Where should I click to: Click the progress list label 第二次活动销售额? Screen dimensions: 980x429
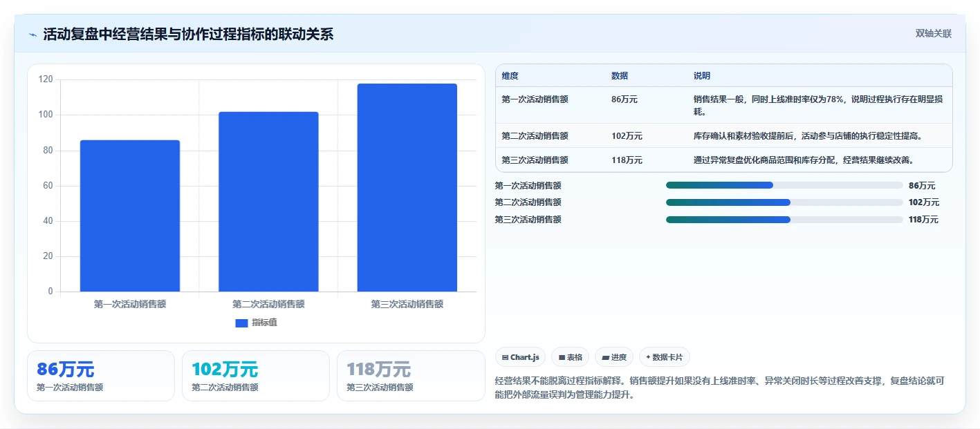(528, 202)
